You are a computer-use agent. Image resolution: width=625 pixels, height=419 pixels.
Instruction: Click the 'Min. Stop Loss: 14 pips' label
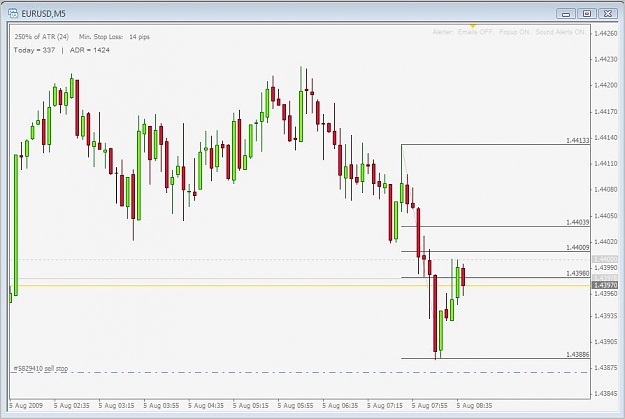point(114,37)
